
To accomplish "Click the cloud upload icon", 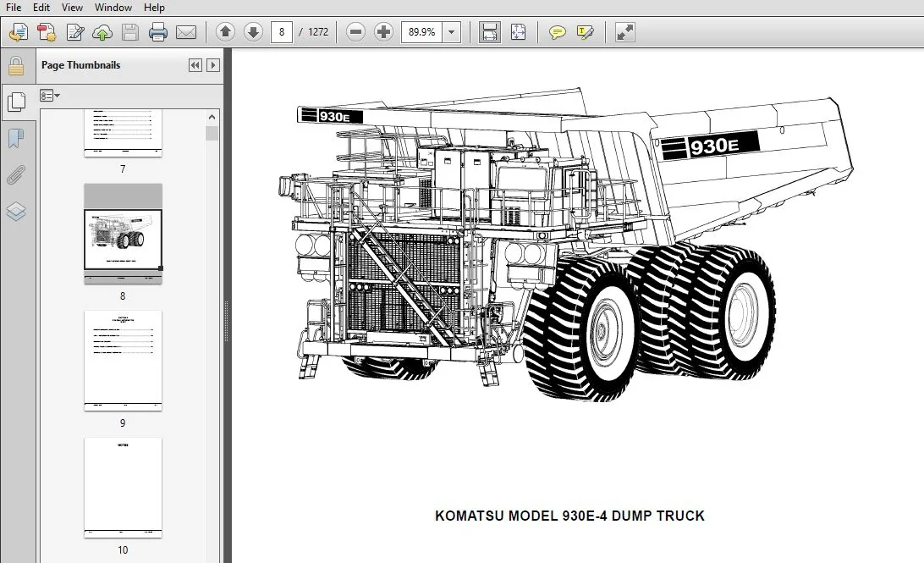I will [x=102, y=32].
